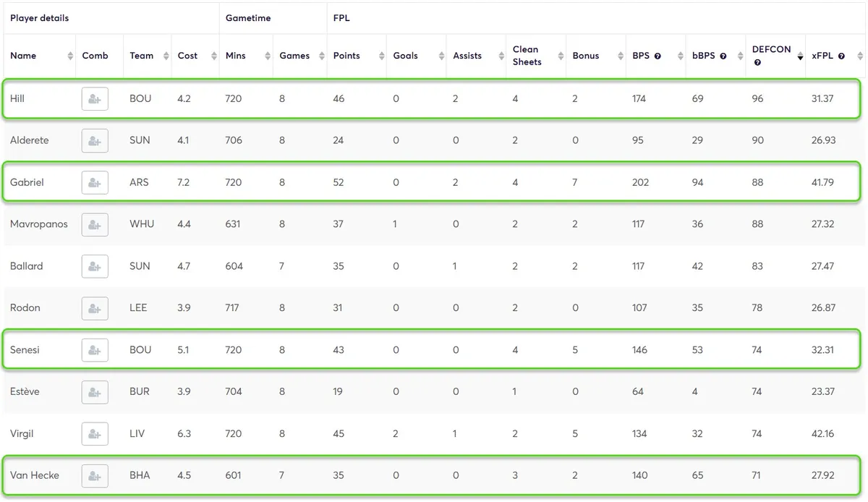This screenshot has height=502, width=868.
Task: Click the Assists column header
Action: pos(467,56)
